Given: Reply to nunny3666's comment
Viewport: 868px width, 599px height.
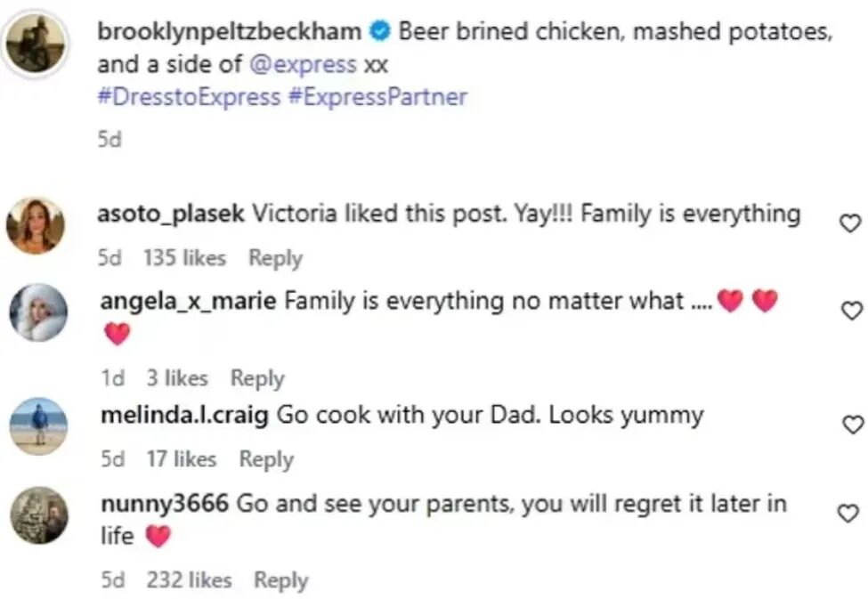Looking at the screenshot, I should pos(280,580).
